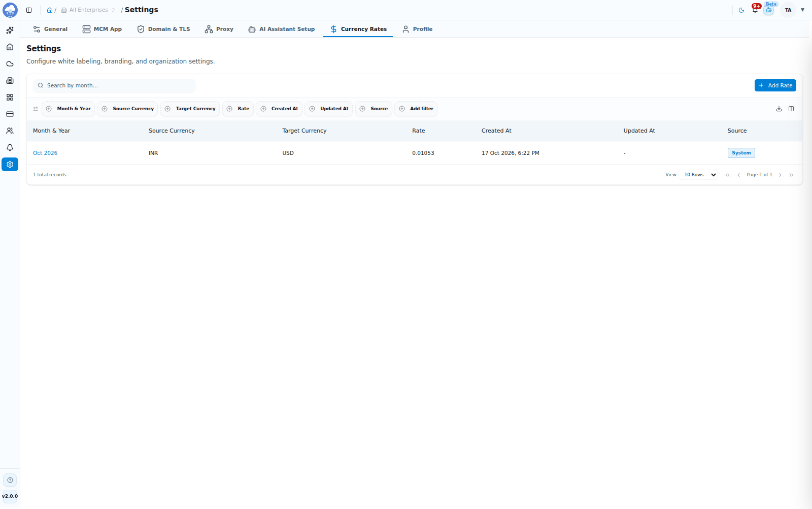This screenshot has width=812, height=509.
Task: Open the Oct 2026 link
Action: (x=45, y=153)
